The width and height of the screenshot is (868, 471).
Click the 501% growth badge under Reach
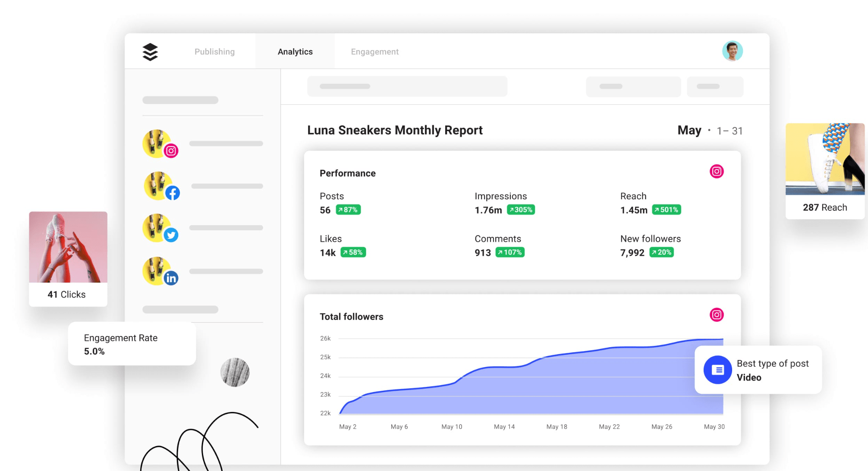[666, 210]
